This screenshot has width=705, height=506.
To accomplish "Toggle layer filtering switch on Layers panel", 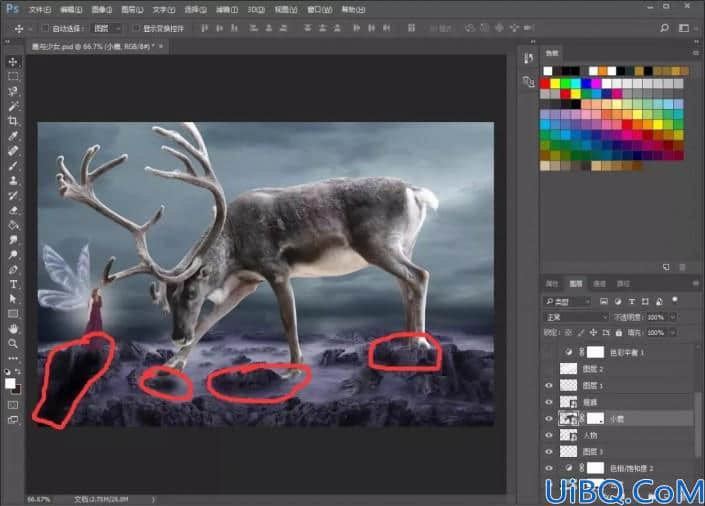I will pyautogui.click(x=675, y=300).
